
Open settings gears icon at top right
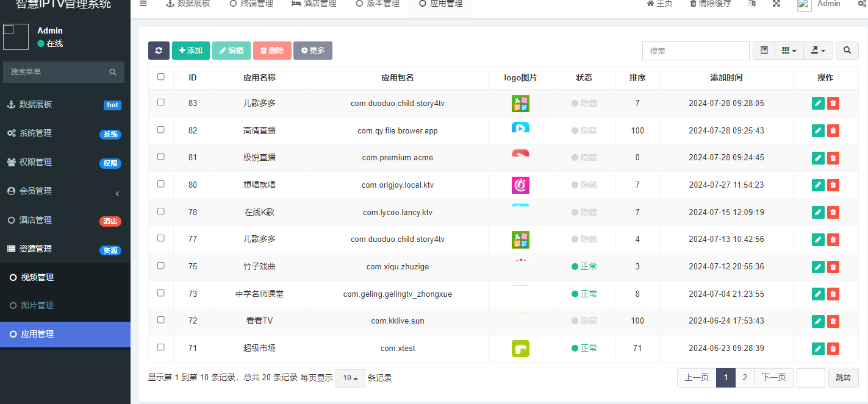[861, 4]
